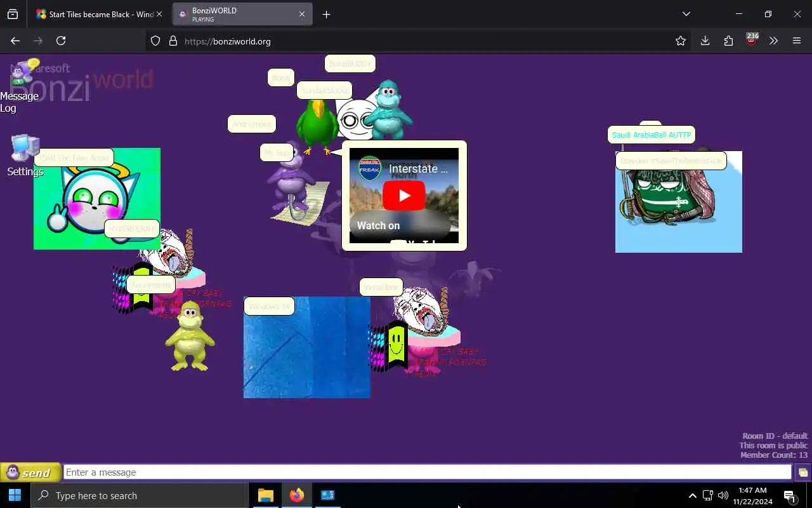Click the Saudi Arabia ball image
Screen dimensions: 812x508
coord(679,202)
